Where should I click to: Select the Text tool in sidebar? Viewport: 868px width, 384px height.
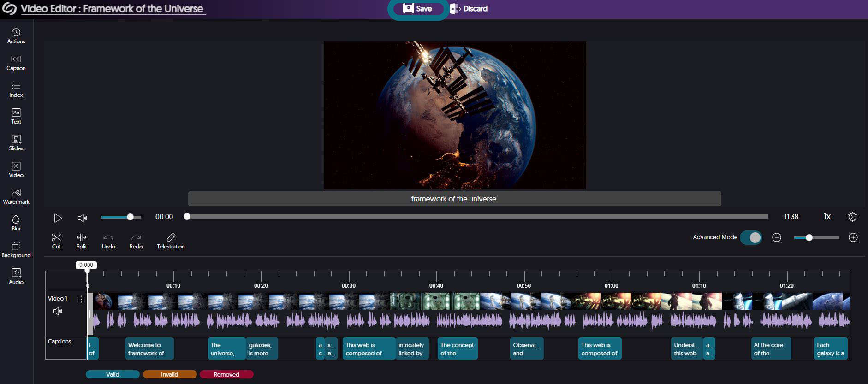coord(16,116)
